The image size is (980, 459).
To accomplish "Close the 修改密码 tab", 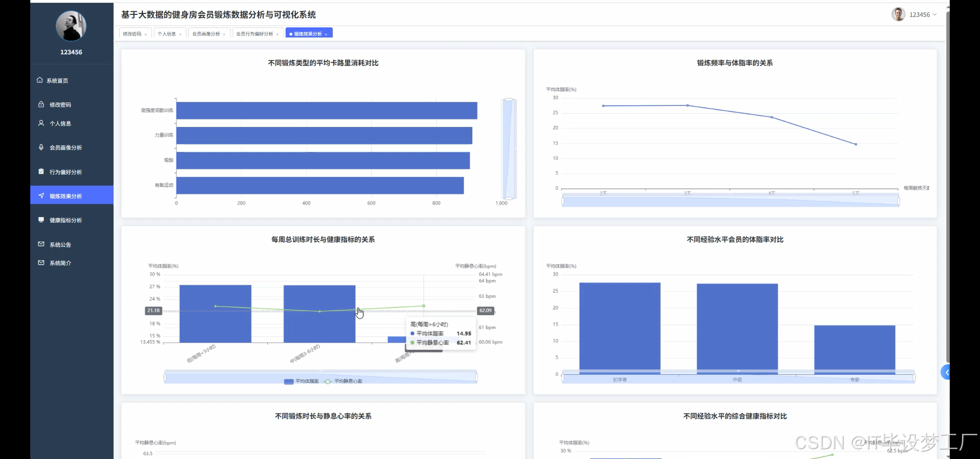I will click(146, 34).
